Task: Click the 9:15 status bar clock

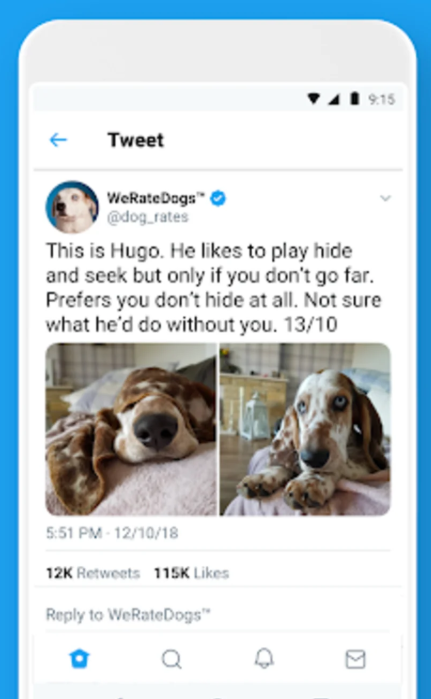Action: (382, 99)
